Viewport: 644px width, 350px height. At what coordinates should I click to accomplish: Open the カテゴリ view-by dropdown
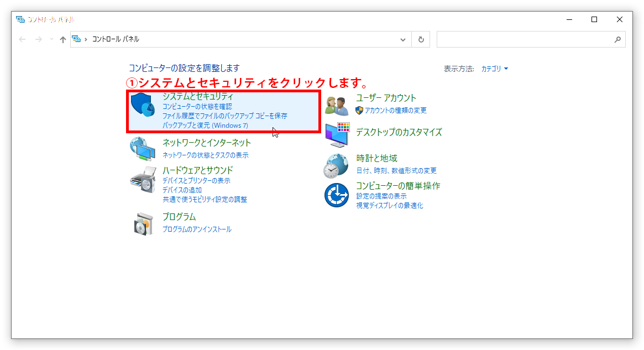[495, 69]
